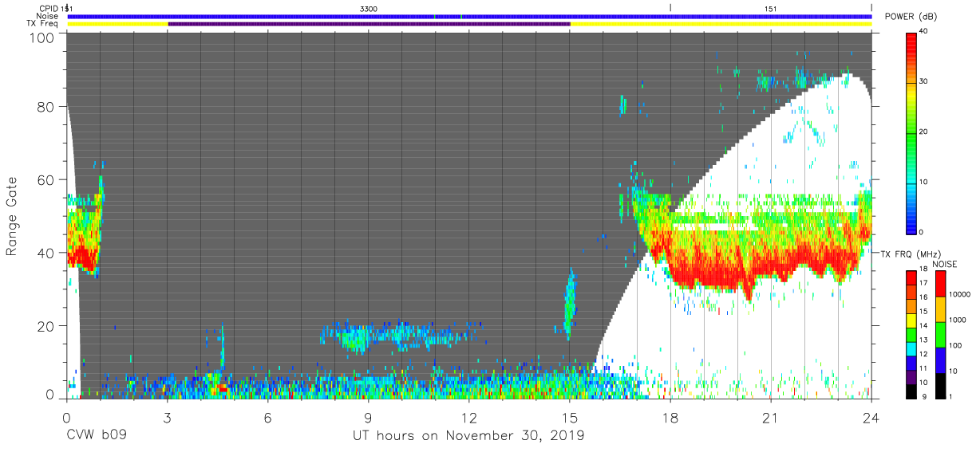The image size is (980, 452).
Task: Click the TX Freq row label
Action: (42, 24)
